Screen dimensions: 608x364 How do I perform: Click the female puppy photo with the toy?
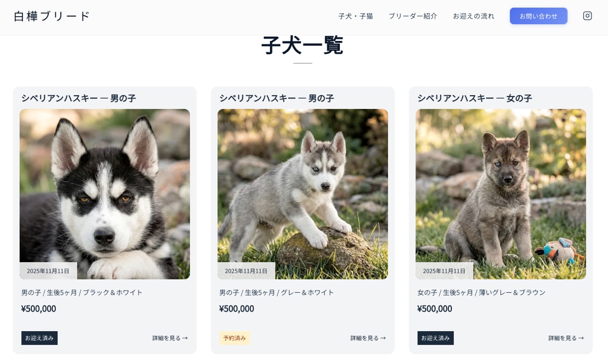[x=501, y=194]
